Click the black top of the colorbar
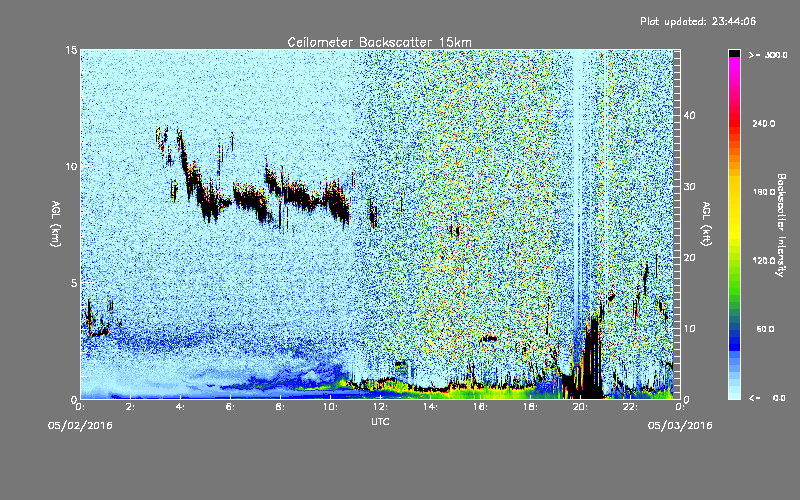 pyautogui.click(x=734, y=53)
